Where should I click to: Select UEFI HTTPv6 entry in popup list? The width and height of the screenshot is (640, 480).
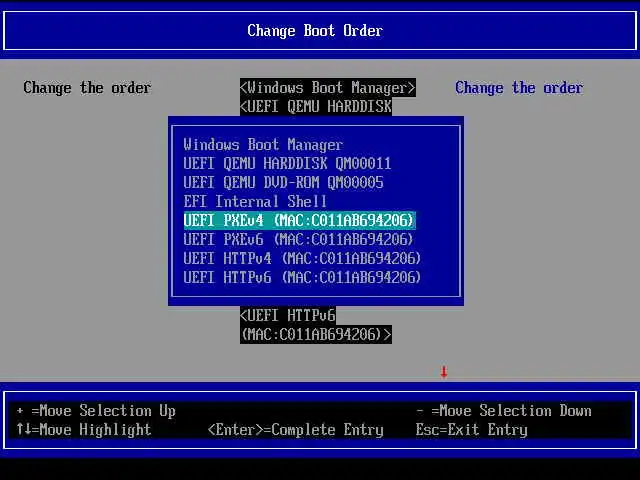pyautogui.click(x=302, y=278)
